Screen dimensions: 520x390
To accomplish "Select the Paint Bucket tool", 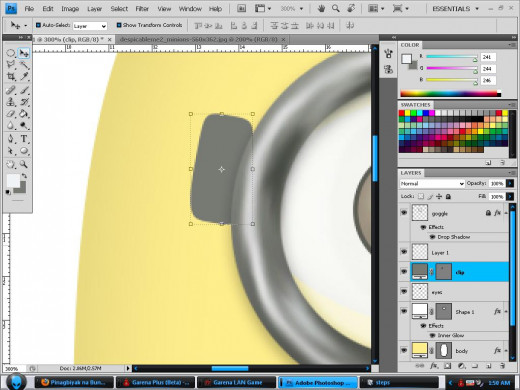I will tap(24, 114).
